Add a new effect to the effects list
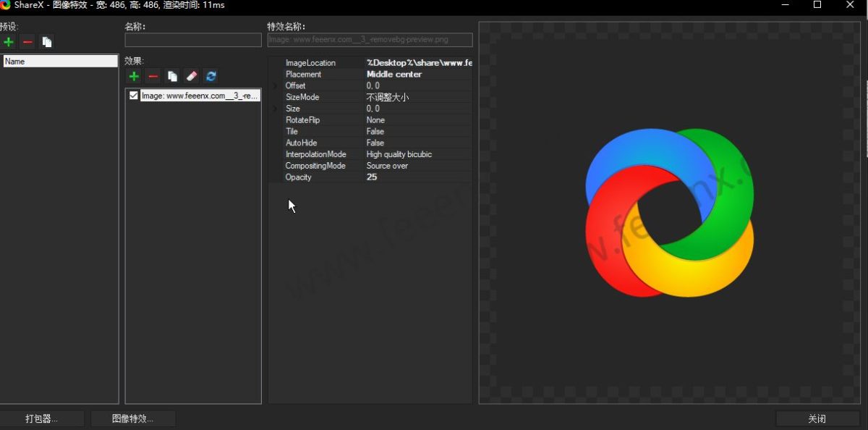868x430 pixels. 134,76
